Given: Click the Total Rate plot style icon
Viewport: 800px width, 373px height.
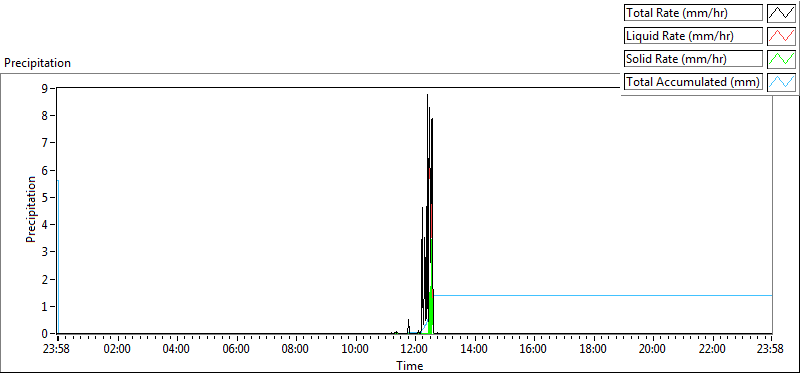Looking at the screenshot, I should [x=782, y=13].
